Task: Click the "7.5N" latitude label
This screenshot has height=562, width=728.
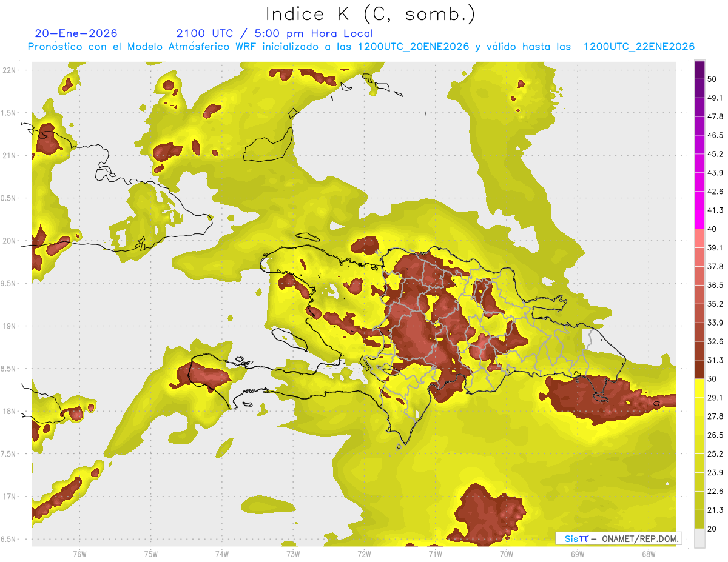Action: click(x=9, y=454)
